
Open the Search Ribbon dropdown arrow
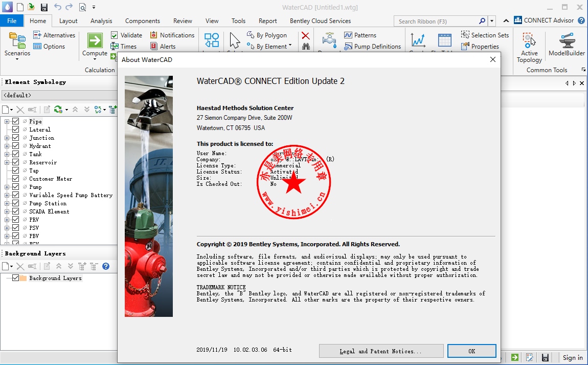[x=492, y=21]
